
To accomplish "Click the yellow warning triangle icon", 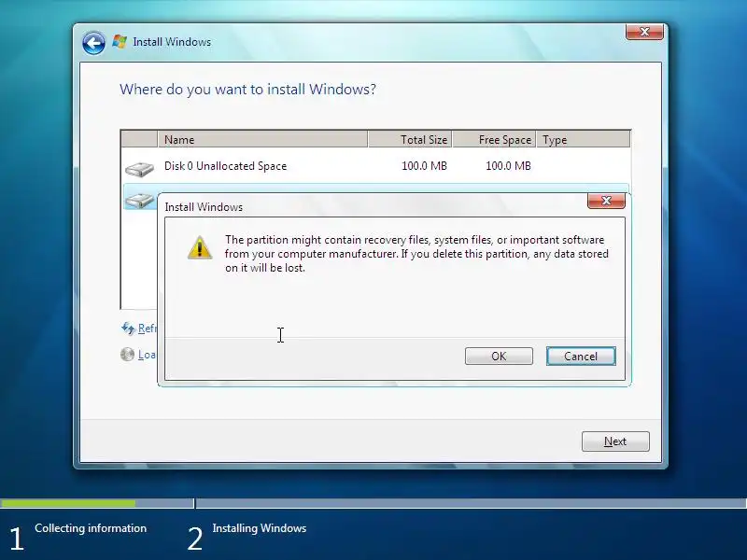I will 200,247.
